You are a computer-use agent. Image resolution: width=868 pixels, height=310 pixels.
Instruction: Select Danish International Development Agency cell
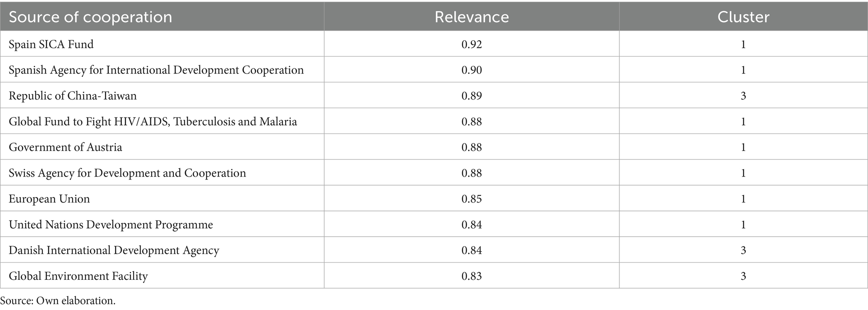(x=114, y=250)
